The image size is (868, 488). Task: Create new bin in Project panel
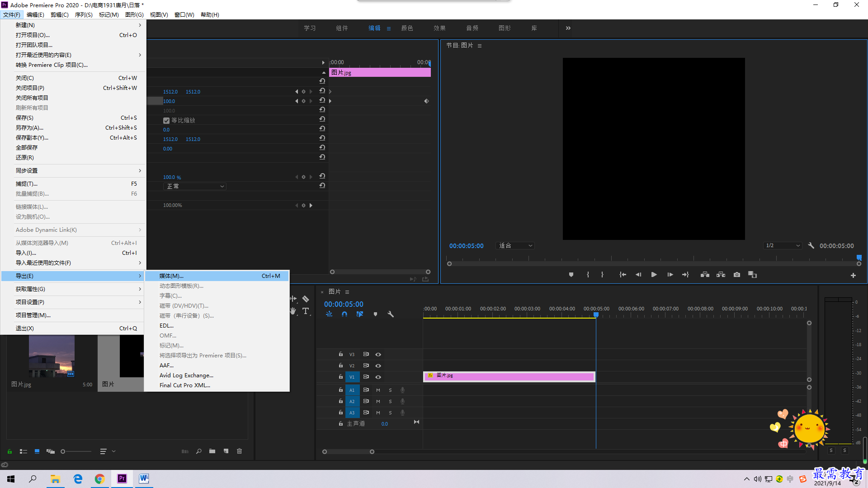(212, 451)
